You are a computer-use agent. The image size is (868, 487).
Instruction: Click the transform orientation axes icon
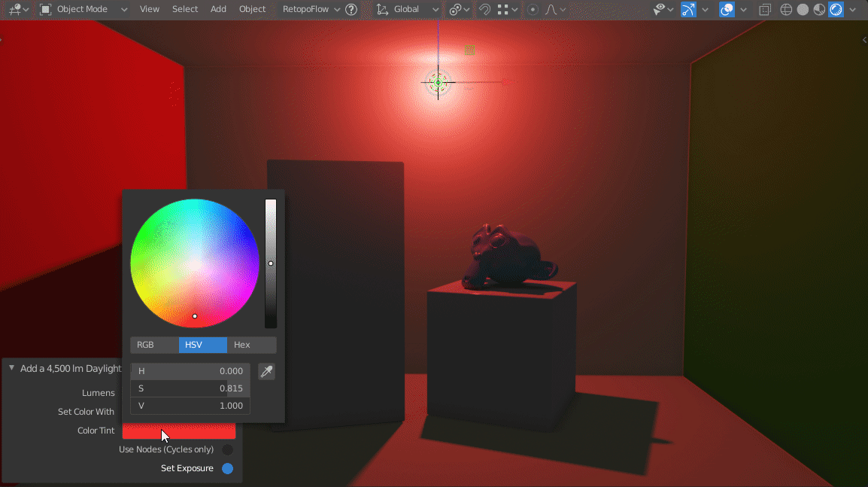point(382,10)
